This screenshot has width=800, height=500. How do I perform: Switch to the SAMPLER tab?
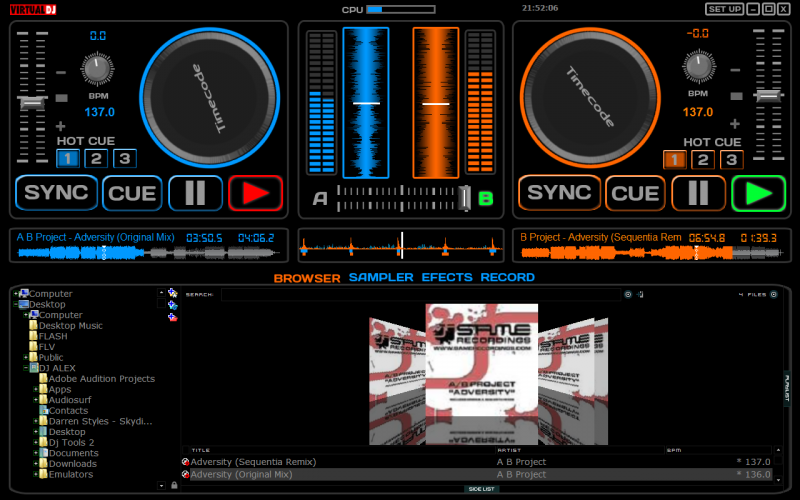(380, 278)
